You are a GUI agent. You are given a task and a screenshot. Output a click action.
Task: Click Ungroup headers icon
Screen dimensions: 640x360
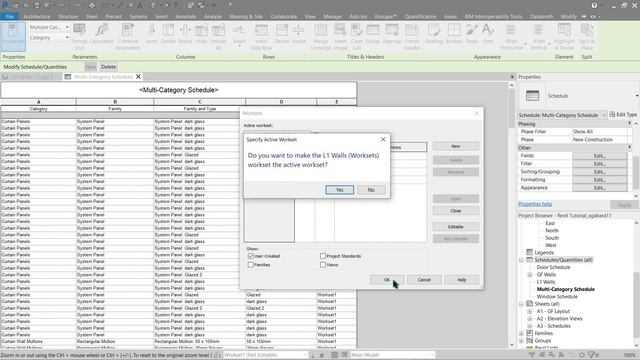391,33
